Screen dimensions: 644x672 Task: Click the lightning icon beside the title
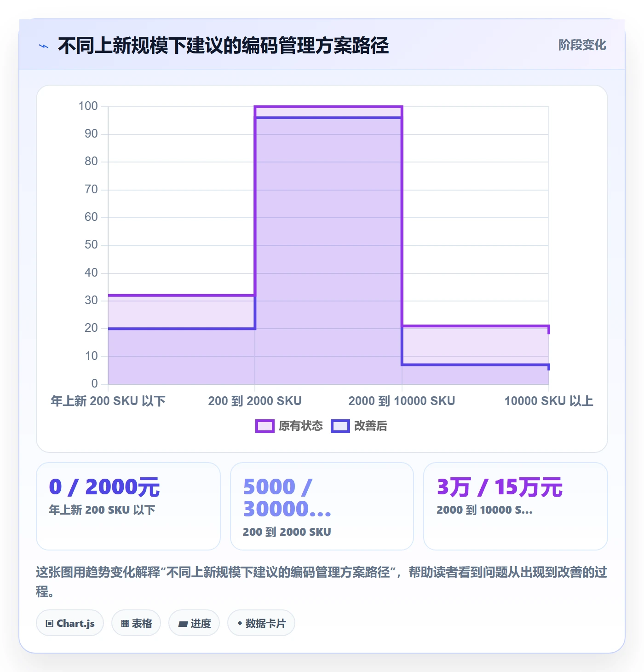(44, 46)
